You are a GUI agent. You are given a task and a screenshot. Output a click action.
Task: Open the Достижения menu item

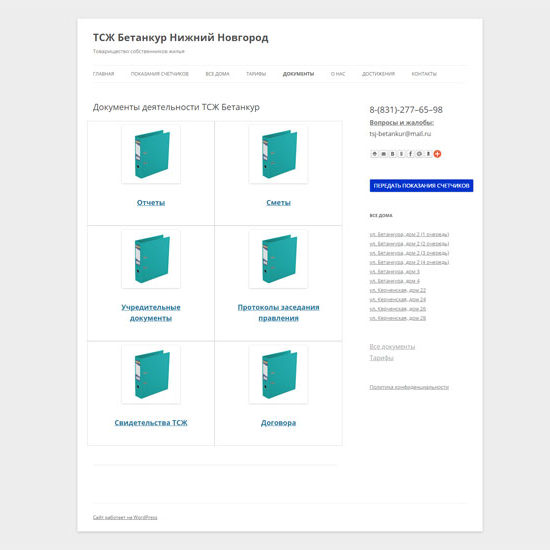pyautogui.click(x=378, y=74)
